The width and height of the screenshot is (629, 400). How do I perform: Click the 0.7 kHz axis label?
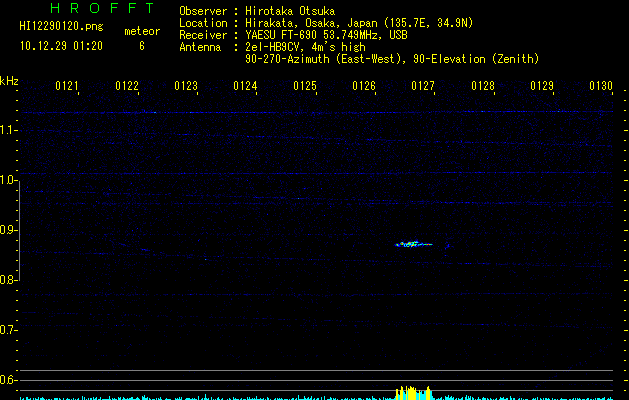(8, 330)
